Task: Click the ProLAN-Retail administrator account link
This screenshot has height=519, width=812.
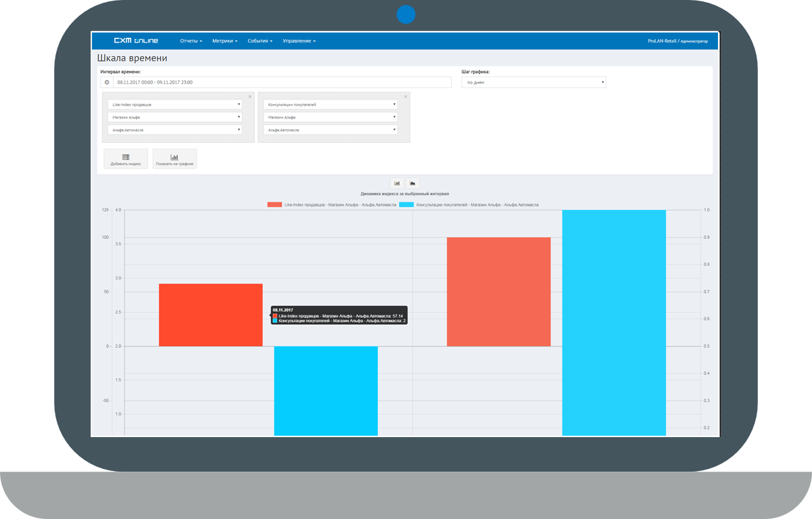Action: point(677,41)
